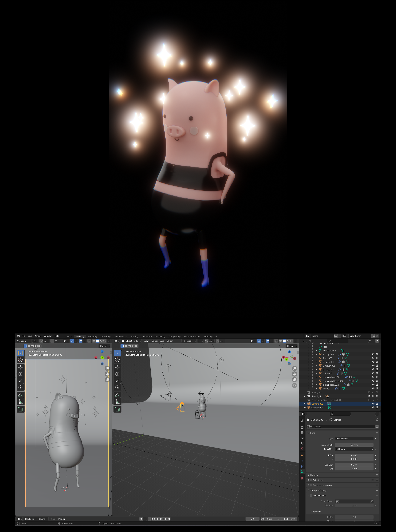Pin the Camera.002 properties panel

(377, 420)
